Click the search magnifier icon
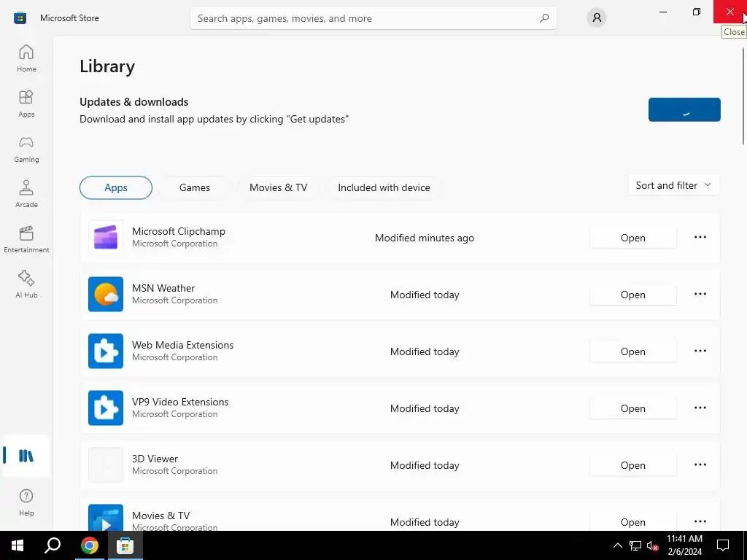Screen dimensions: 747x560 (544, 18)
